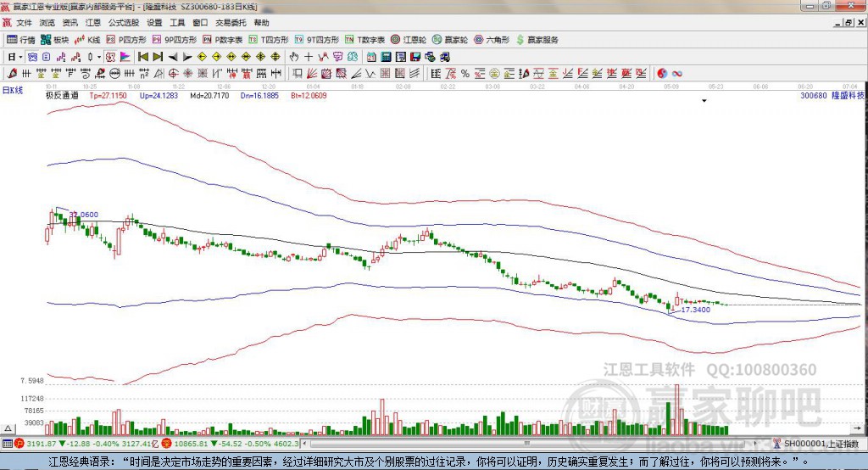
Task: Select the crosshair cursor tool
Action: (x=309, y=57)
